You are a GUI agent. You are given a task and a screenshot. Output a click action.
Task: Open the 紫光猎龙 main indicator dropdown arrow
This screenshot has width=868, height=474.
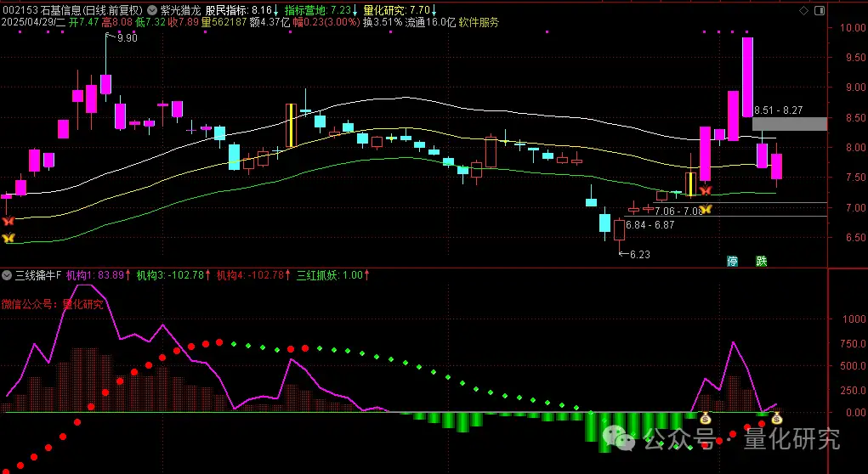click(x=153, y=10)
